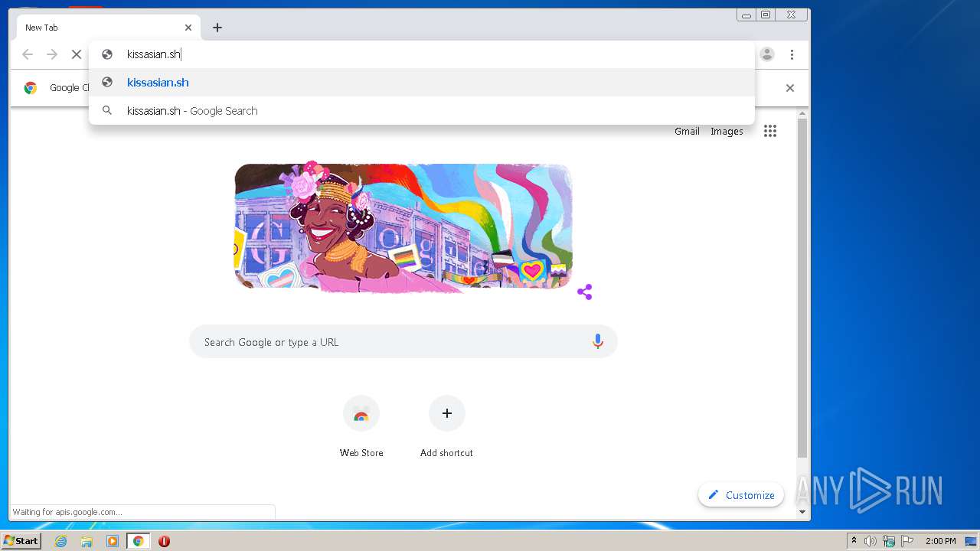Stop loading the page
This screenshot has width=980, height=551.
(77, 54)
